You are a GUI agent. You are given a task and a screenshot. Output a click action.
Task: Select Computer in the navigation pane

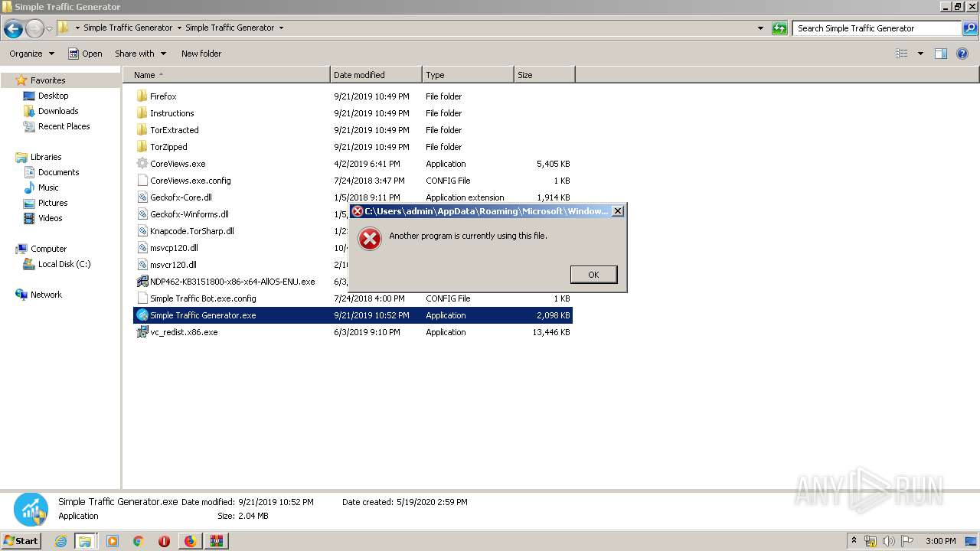click(48, 249)
